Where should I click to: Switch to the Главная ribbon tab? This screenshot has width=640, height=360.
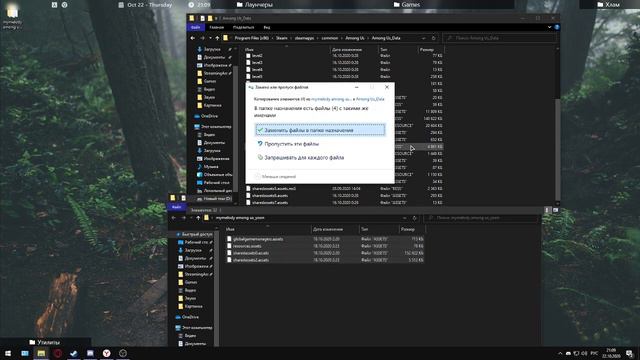click(x=217, y=27)
